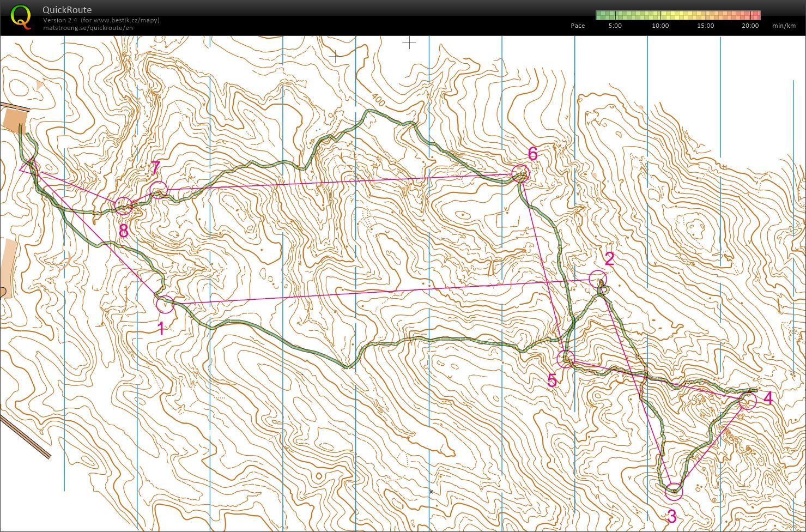The image size is (806, 532).
Task: Select the control circle for control 2
Action: [x=598, y=279]
